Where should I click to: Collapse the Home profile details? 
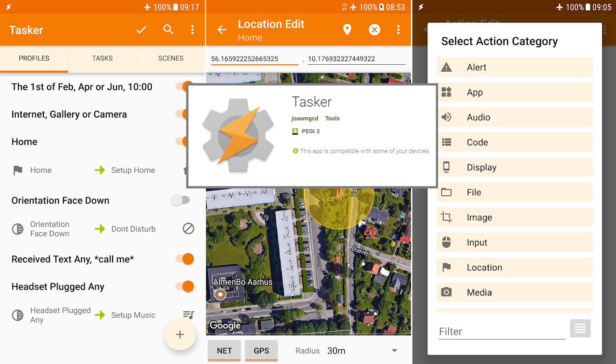tap(24, 142)
